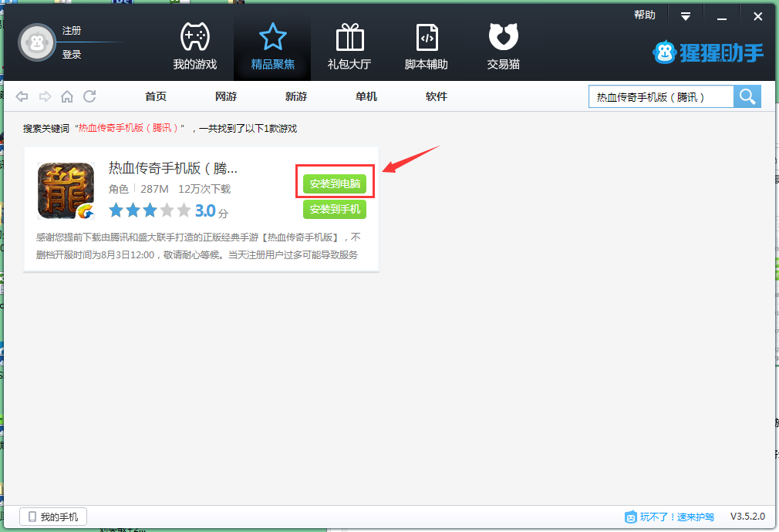The image size is (779, 532).
Task: Switch to the 网游 tab
Action: tap(225, 96)
